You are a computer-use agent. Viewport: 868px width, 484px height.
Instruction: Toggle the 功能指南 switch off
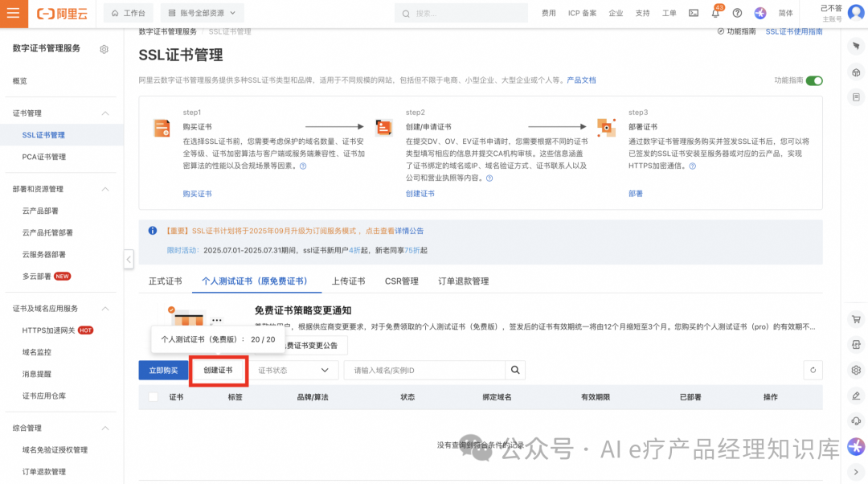[x=813, y=81]
